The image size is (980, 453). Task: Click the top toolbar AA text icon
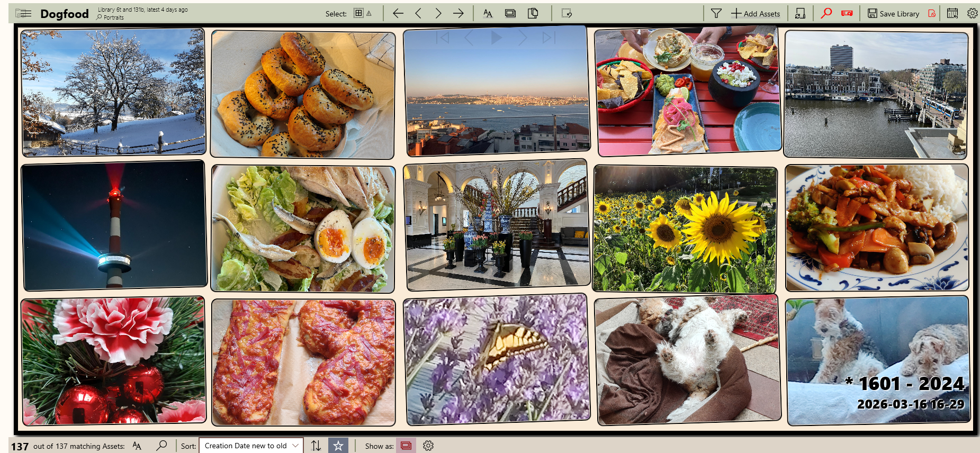pos(488,13)
